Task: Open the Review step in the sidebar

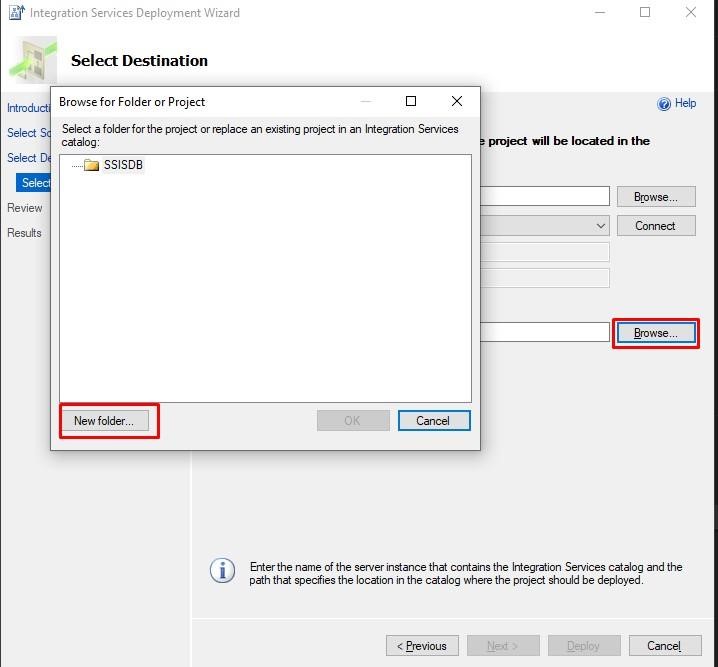Action: click(25, 208)
